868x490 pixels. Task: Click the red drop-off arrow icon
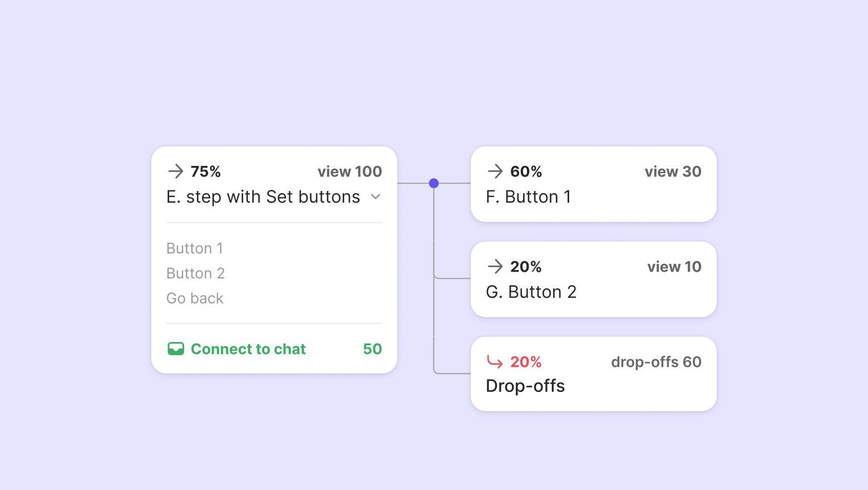[495, 362]
